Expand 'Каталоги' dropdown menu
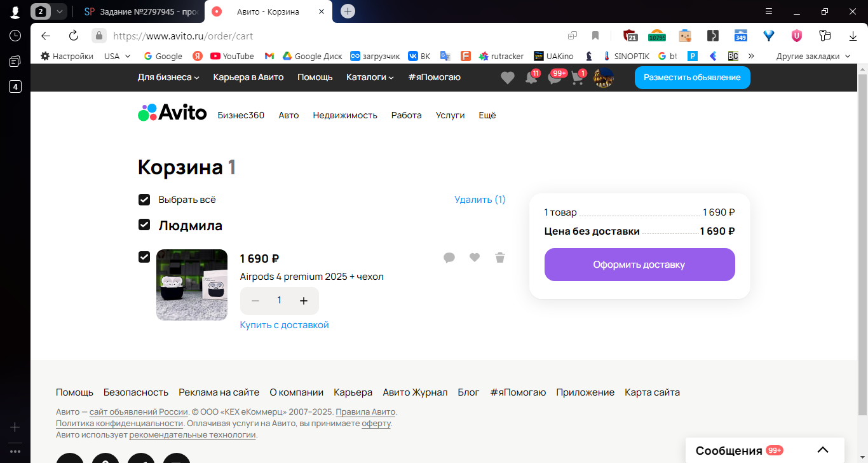Viewport: 868px width, 463px height. (x=370, y=77)
